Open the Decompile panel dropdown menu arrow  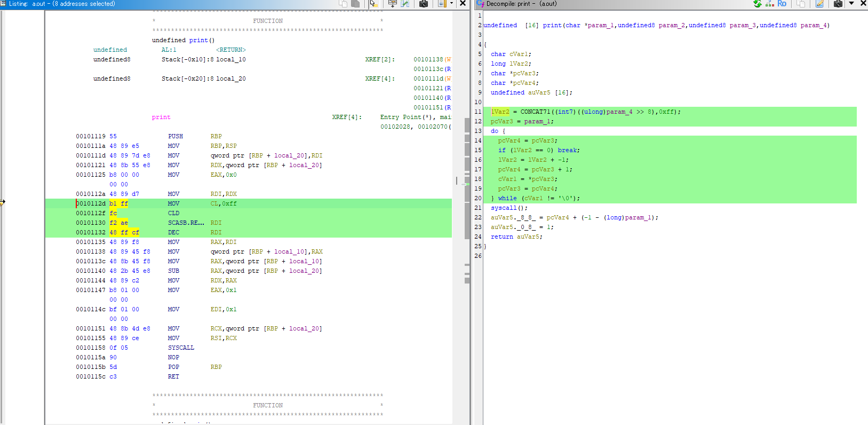(851, 4)
